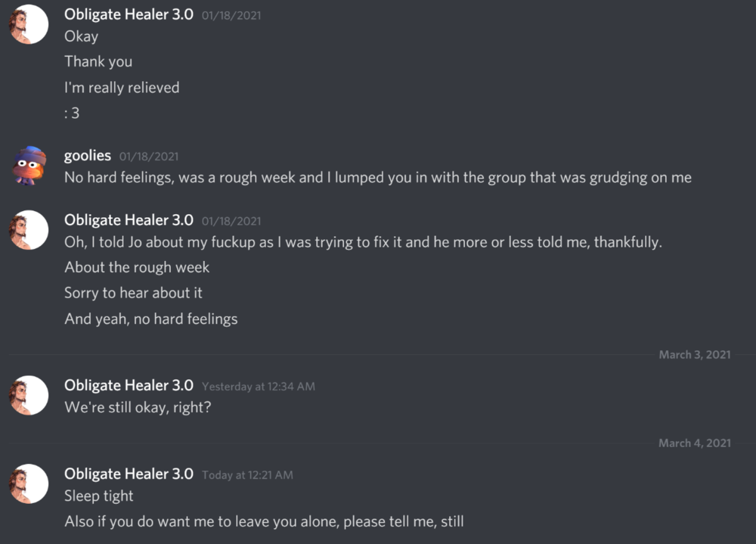Click the 01/18/2021 timestamp beside goolies

tap(150, 156)
